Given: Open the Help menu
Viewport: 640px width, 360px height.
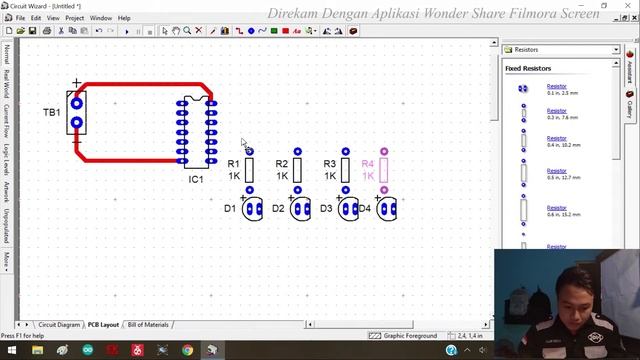Looking at the screenshot, I should tap(124, 18).
